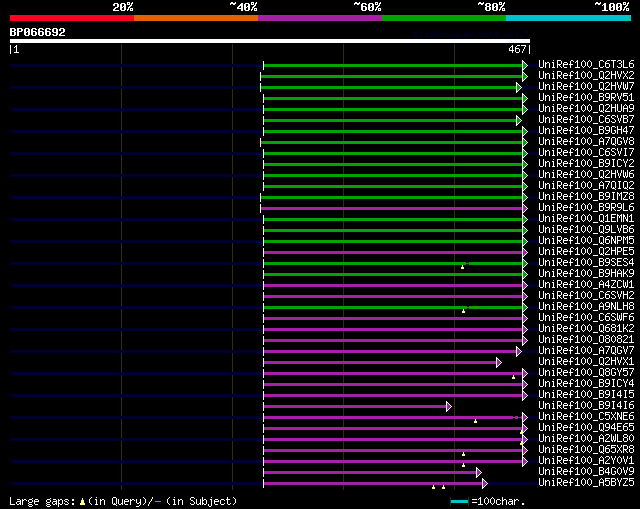Select the UniRef100_A9NLH8 label
The height and width of the screenshot is (509, 640).
586,307
